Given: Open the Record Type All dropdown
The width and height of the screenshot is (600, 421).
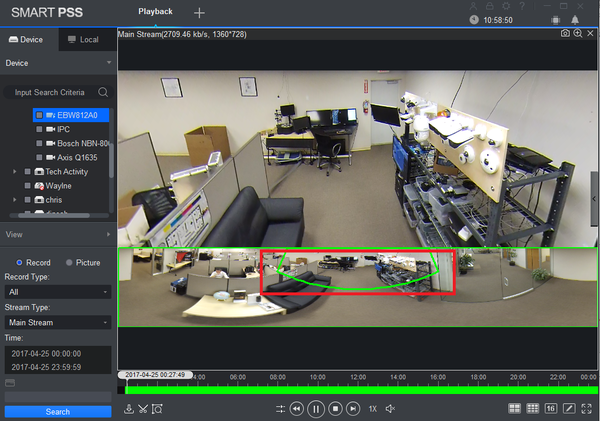Looking at the screenshot, I should tap(58, 292).
